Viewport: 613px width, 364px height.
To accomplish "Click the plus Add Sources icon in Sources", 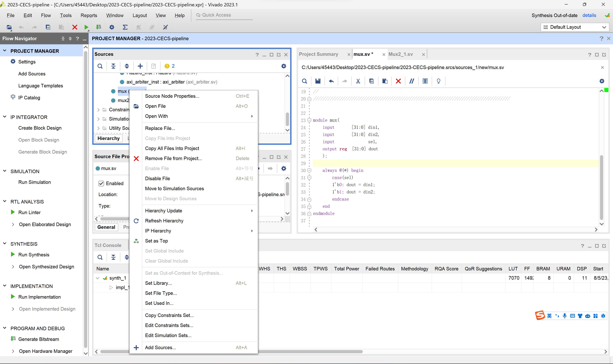I will click(140, 66).
